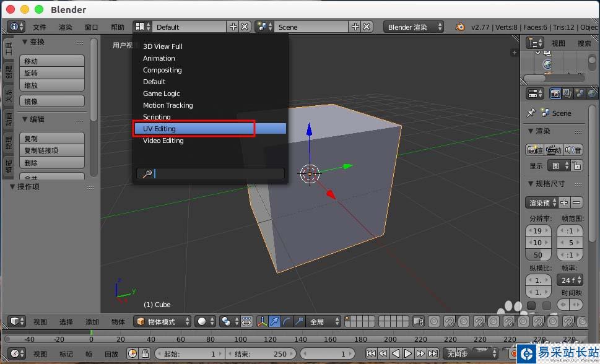
Task: Open the 24 f frame rate dropdown
Action: (570, 280)
